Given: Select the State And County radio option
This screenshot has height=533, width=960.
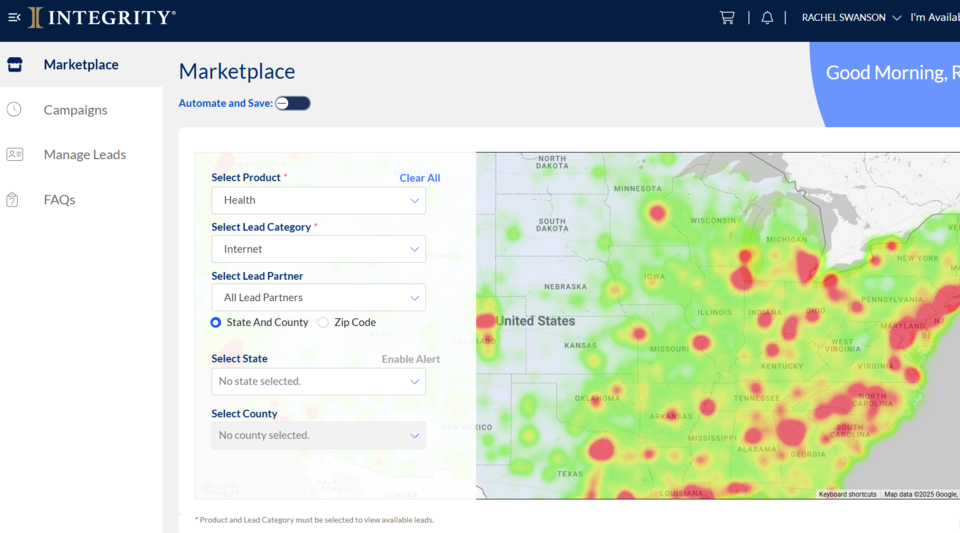Looking at the screenshot, I should click(x=216, y=322).
